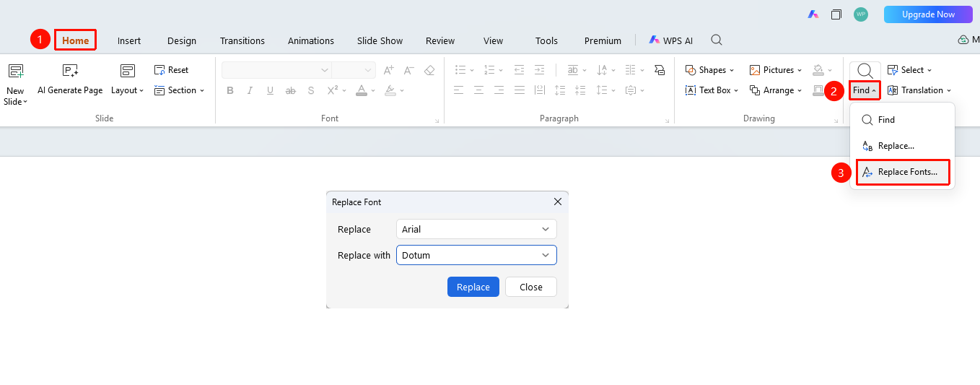Image resolution: width=980 pixels, height=385 pixels.
Task: Click the Upgrade Now button
Action: 928,14
